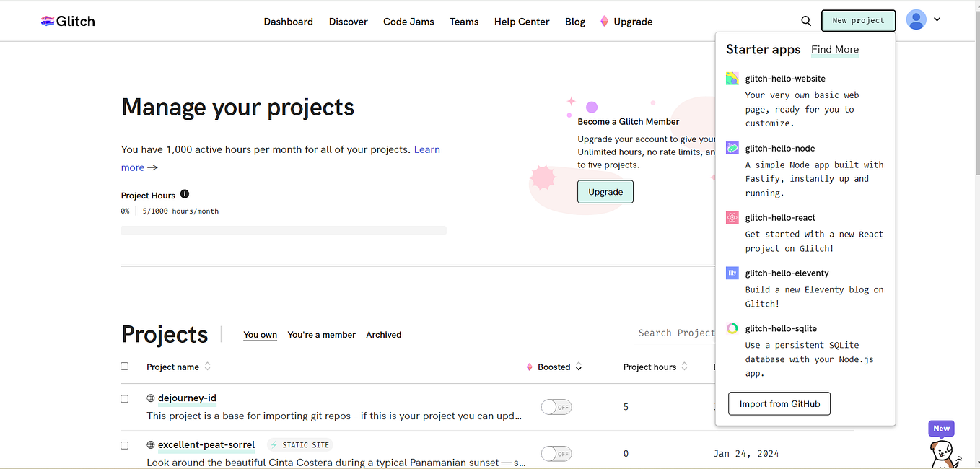
Task: Open the account dropdown chevron
Action: 937,19
